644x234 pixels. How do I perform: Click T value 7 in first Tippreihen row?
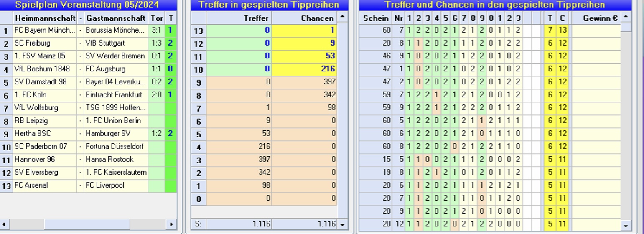550,31
